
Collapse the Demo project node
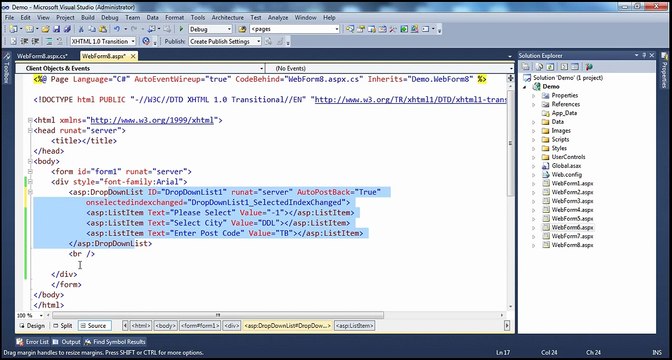[x=525, y=87]
